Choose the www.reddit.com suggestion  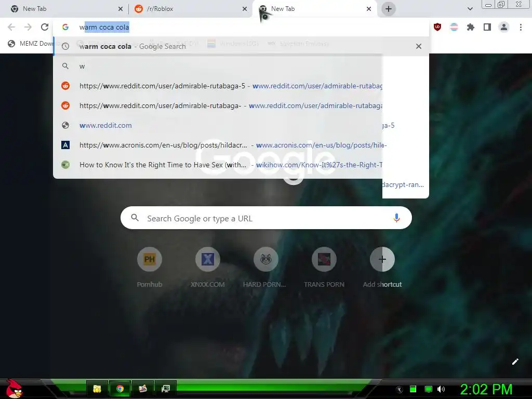[217, 125]
